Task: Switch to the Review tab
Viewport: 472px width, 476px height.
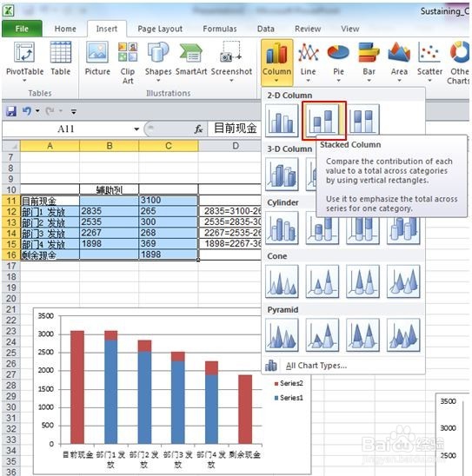Action: point(308,29)
